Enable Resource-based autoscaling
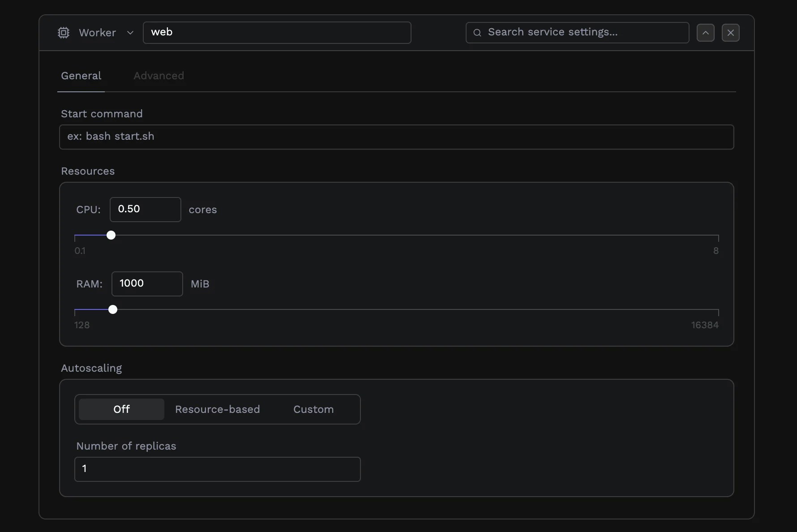Image resolution: width=797 pixels, height=532 pixels. [x=218, y=409]
